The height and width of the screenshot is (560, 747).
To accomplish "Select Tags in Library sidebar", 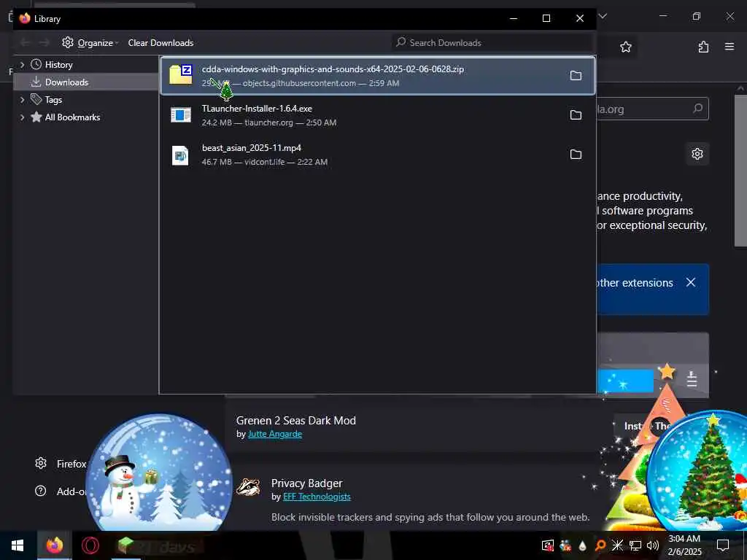I will click(53, 99).
